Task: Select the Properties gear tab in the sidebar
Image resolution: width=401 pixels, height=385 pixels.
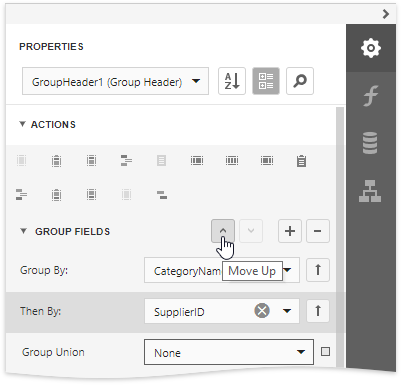Action: [371, 48]
